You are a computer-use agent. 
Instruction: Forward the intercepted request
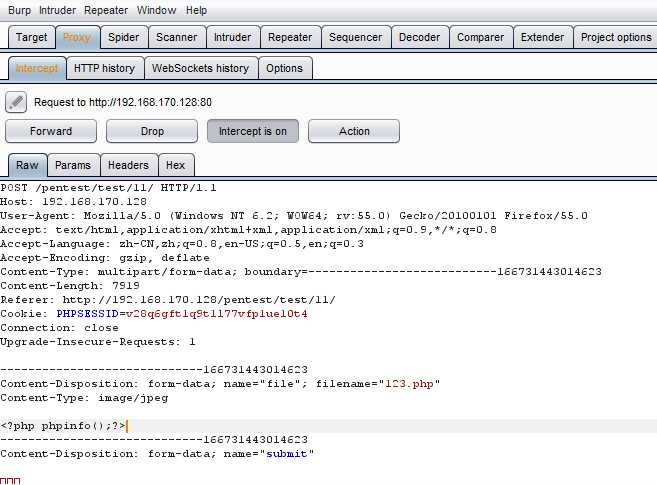[x=51, y=131]
